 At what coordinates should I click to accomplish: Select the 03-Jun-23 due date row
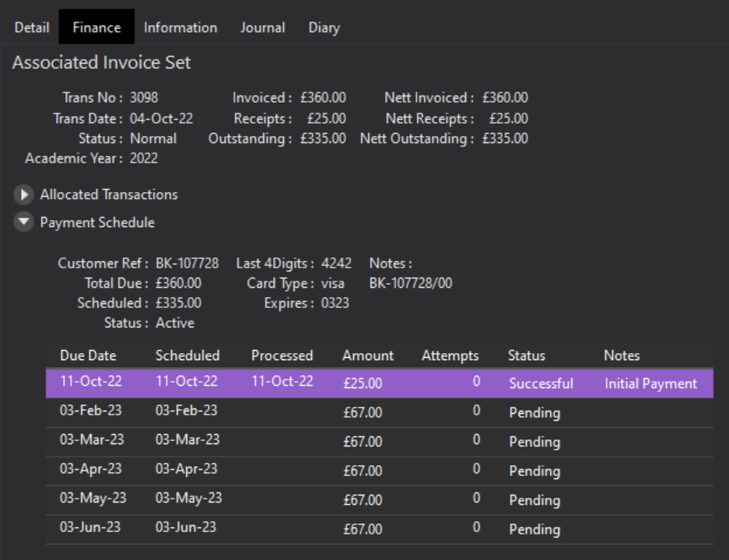380,530
